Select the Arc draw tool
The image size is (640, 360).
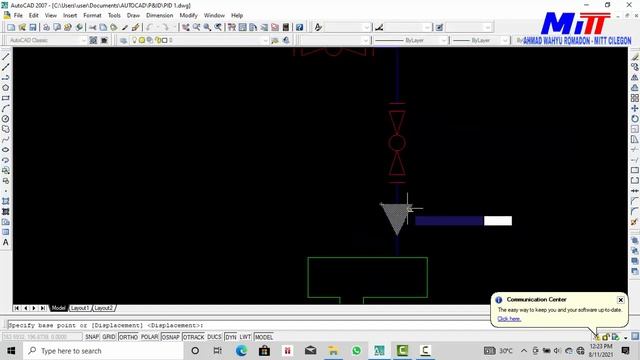point(6,109)
